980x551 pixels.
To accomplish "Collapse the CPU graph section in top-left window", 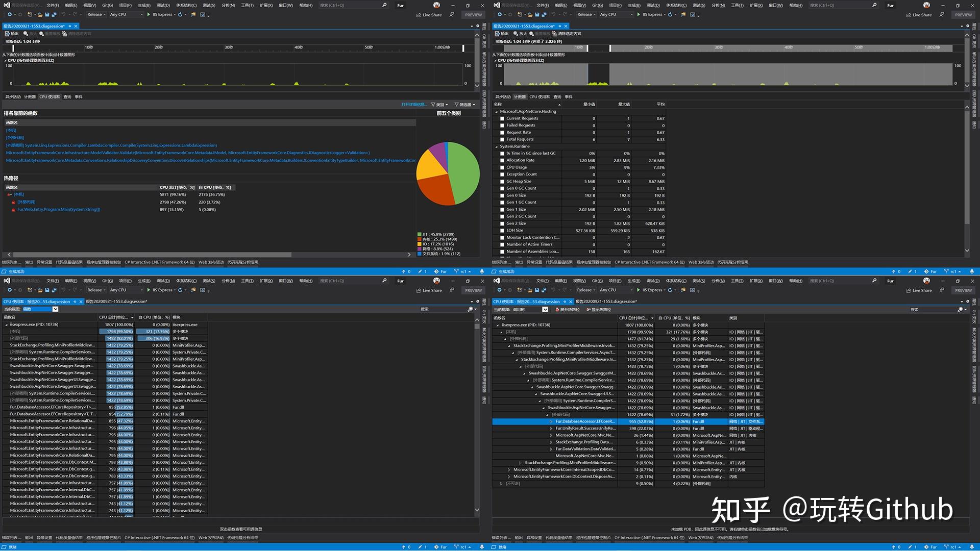I will pos(5,61).
